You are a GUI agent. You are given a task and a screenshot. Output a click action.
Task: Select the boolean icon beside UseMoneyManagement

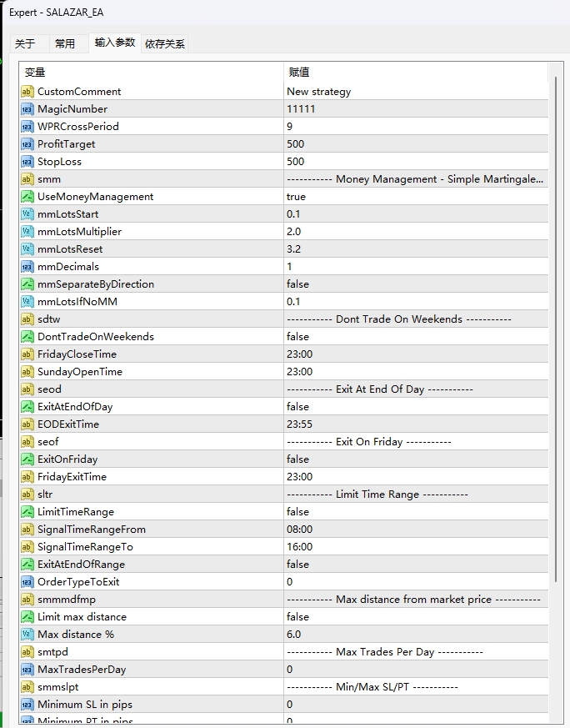pos(27,197)
